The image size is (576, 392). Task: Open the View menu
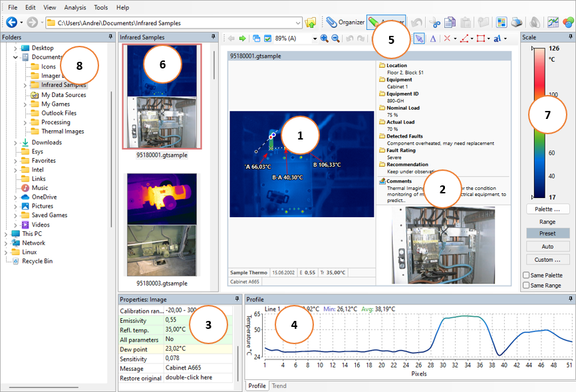pos(50,7)
